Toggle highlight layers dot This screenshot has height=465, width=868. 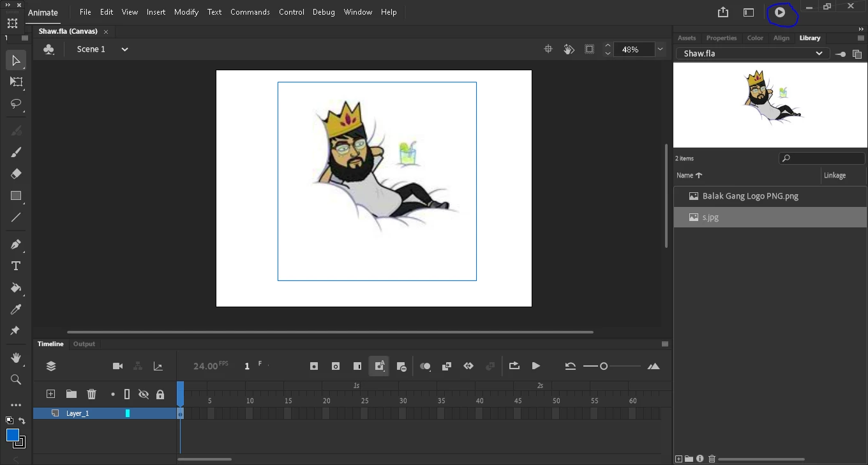113,394
